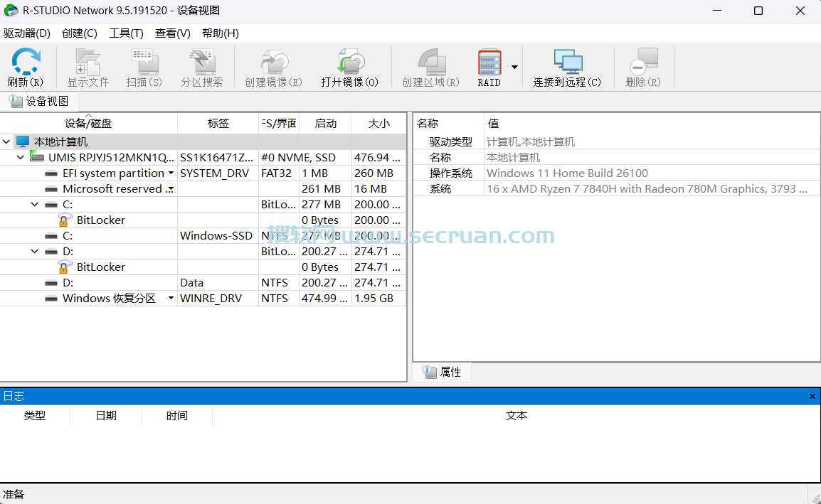Click the lock icon of BitLocker under C:
The height and width of the screenshot is (504, 821).
[x=65, y=220]
